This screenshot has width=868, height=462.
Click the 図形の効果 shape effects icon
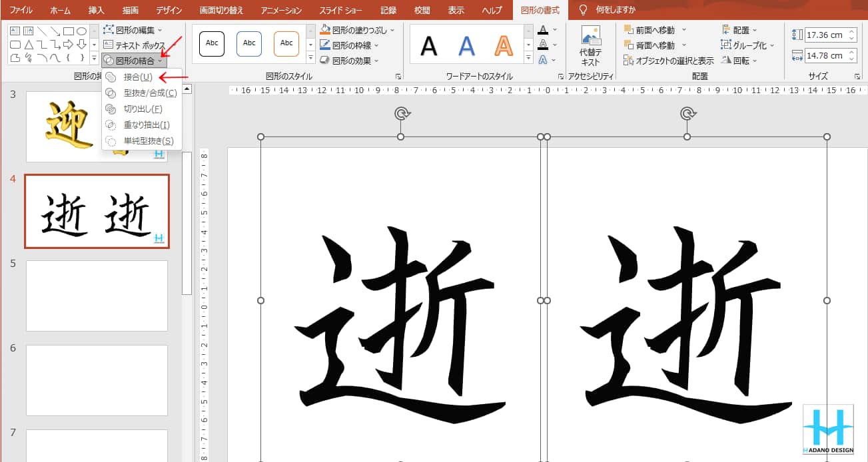pyautogui.click(x=325, y=61)
